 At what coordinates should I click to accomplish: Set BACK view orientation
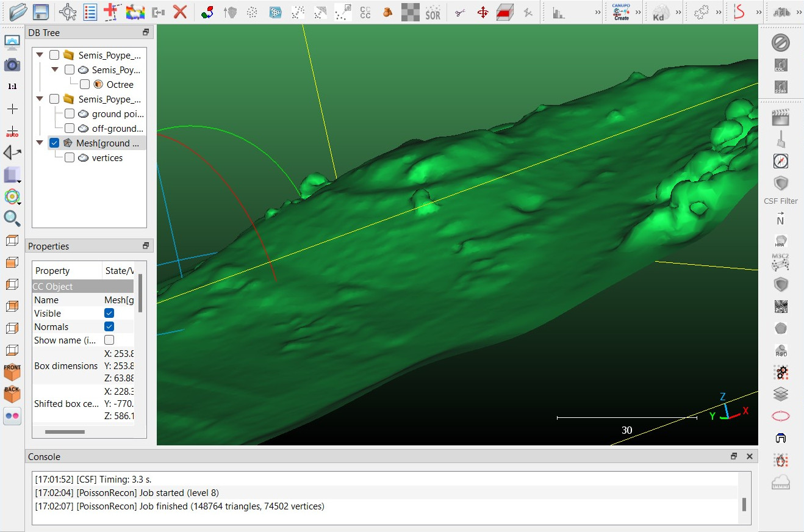point(12,394)
